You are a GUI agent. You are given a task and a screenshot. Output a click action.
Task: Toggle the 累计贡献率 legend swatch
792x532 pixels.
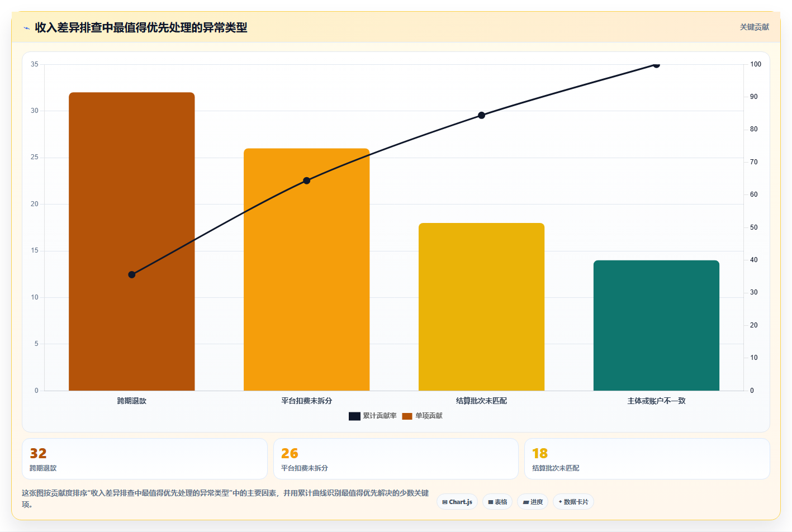[x=354, y=416]
